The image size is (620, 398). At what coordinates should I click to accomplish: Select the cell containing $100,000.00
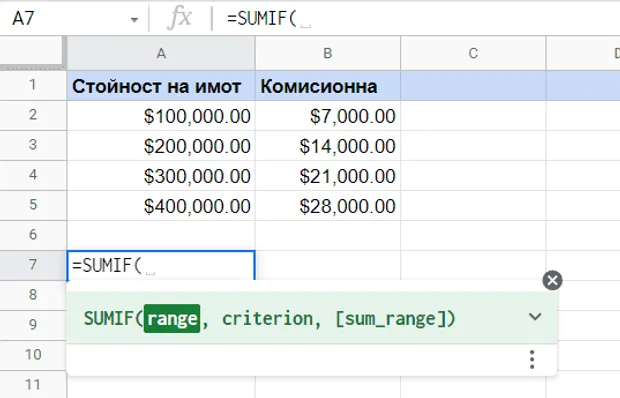(161, 115)
